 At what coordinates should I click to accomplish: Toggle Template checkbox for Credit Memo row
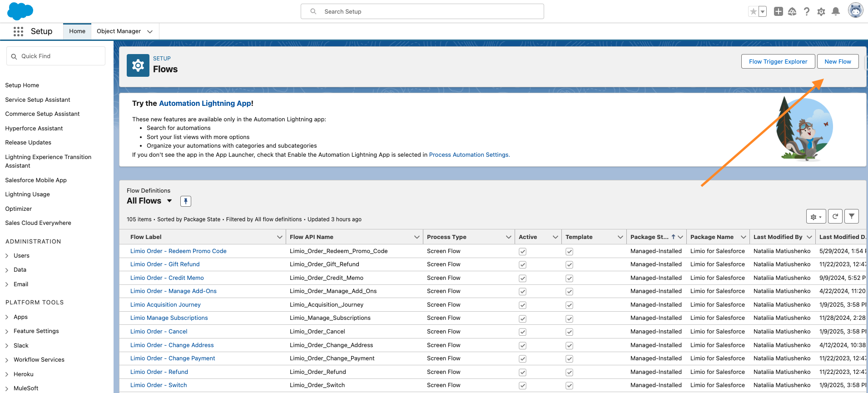569,278
